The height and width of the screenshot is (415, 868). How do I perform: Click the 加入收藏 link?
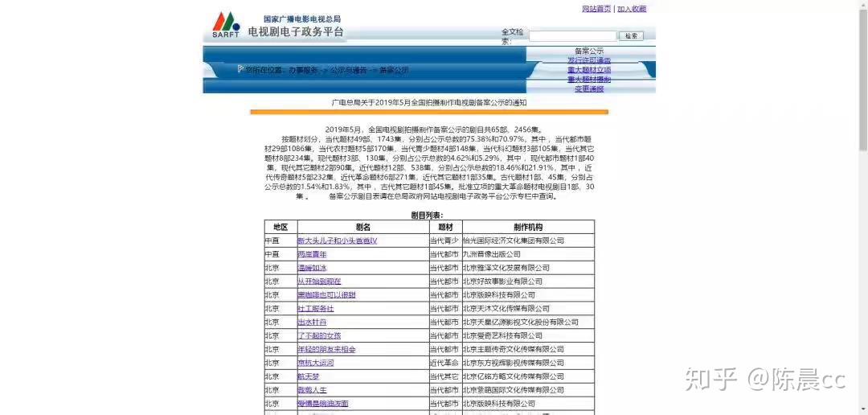pos(632,9)
